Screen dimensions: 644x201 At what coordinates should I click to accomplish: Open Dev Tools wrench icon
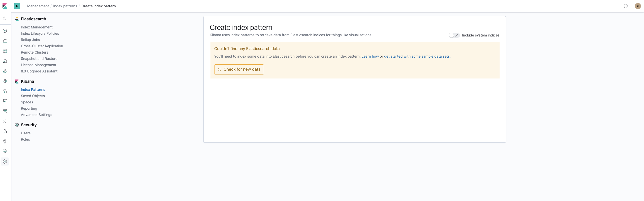(5, 141)
